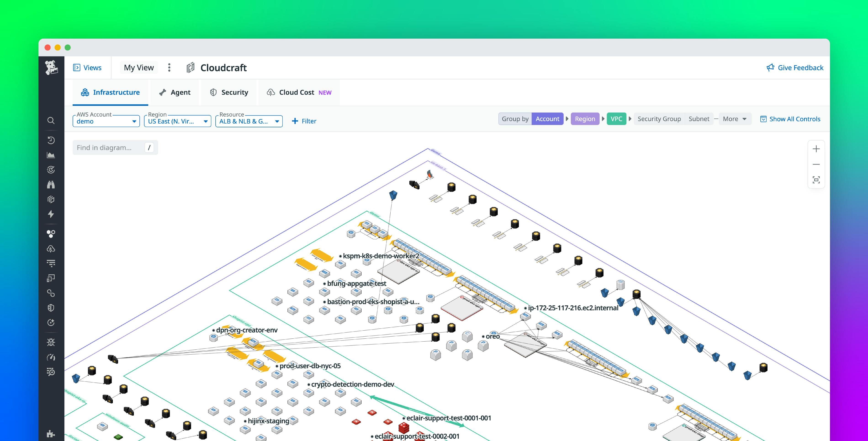This screenshot has width=868, height=441.
Task: Click the kebab menu beside My View
Action: click(x=169, y=67)
